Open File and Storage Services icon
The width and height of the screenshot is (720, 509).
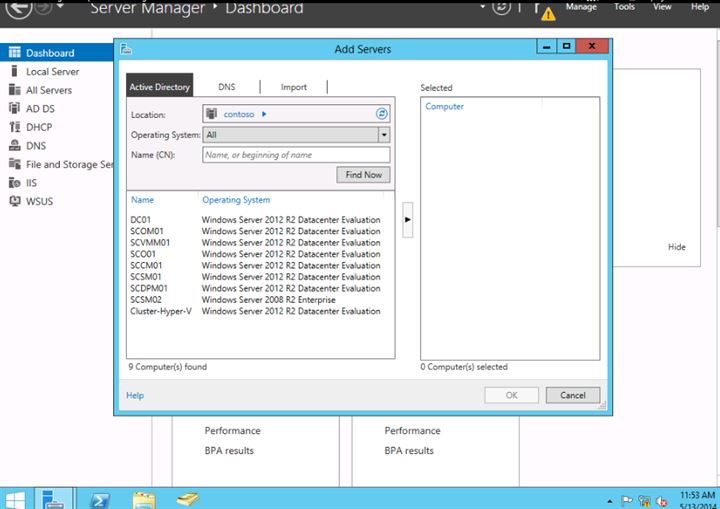click(15, 164)
